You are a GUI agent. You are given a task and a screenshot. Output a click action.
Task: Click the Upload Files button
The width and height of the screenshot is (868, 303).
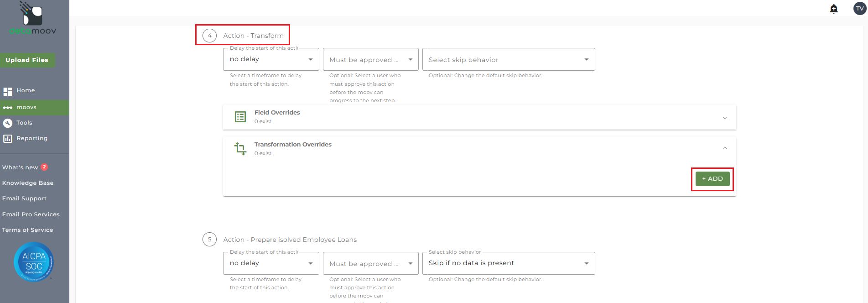pyautogui.click(x=27, y=60)
